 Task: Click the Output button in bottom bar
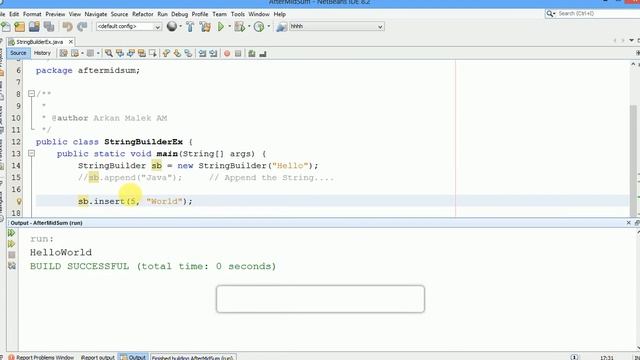click(133, 357)
